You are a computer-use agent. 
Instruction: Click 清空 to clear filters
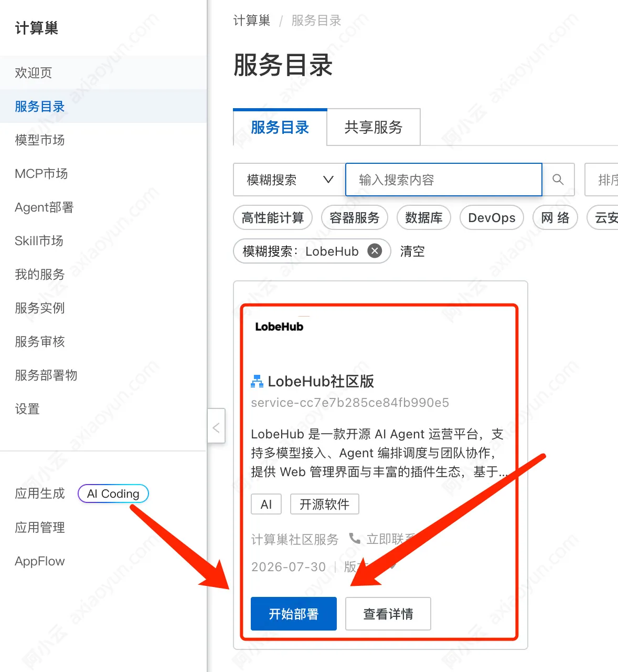[x=412, y=251]
